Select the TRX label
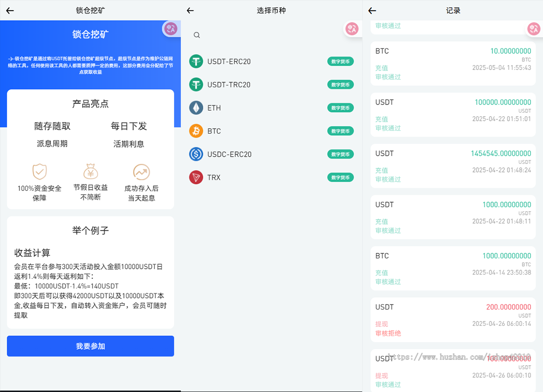The height and width of the screenshot is (392, 543). 214,177
